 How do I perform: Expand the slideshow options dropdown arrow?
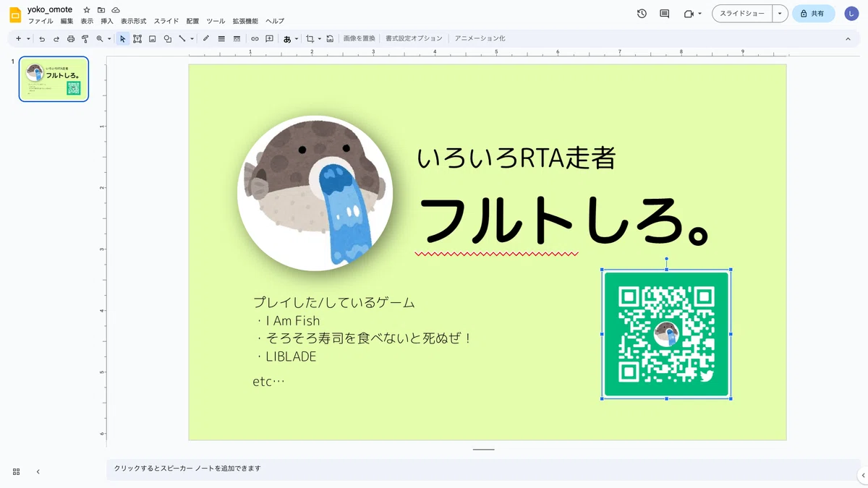pos(780,14)
